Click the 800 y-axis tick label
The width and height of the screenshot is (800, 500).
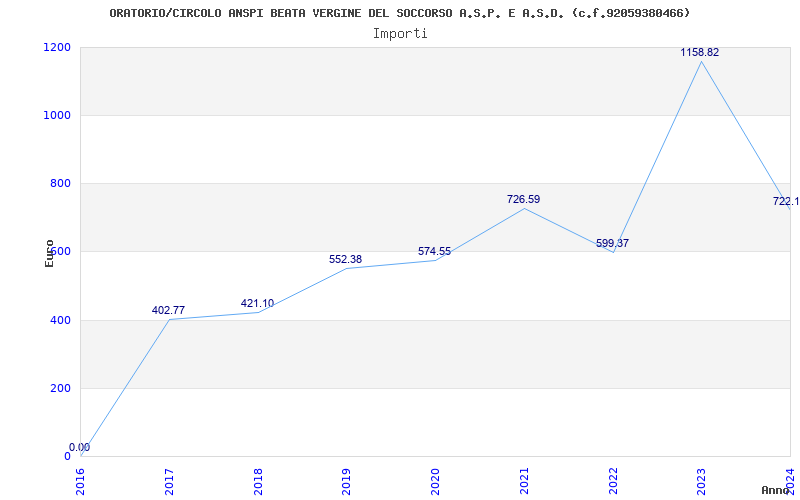(60, 183)
